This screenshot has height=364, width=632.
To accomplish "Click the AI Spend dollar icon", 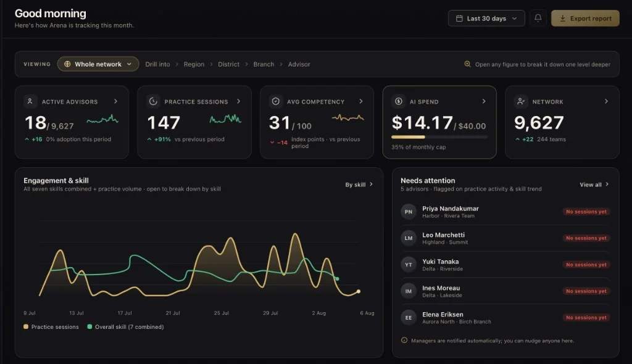I will (398, 102).
